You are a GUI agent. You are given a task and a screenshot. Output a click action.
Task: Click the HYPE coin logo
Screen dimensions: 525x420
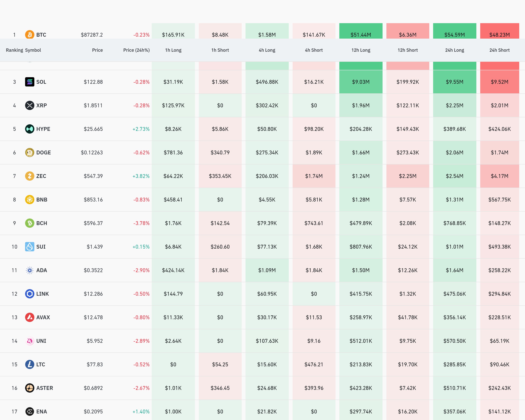pyautogui.click(x=30, y=129)
